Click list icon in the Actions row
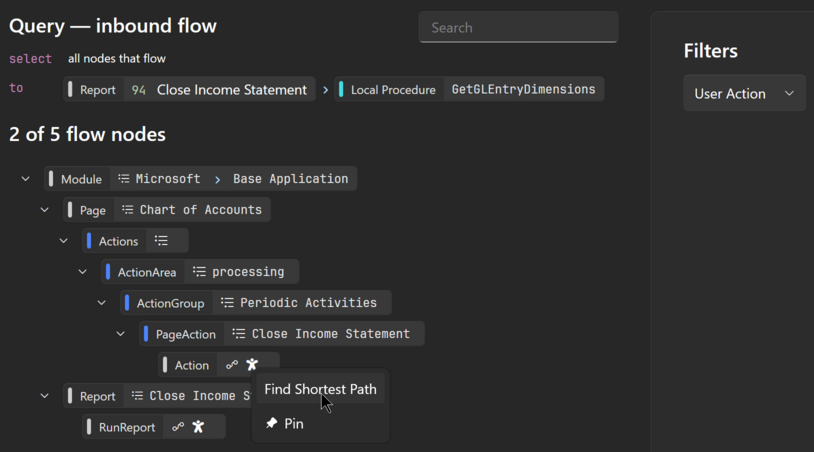 tap(161, 241)
